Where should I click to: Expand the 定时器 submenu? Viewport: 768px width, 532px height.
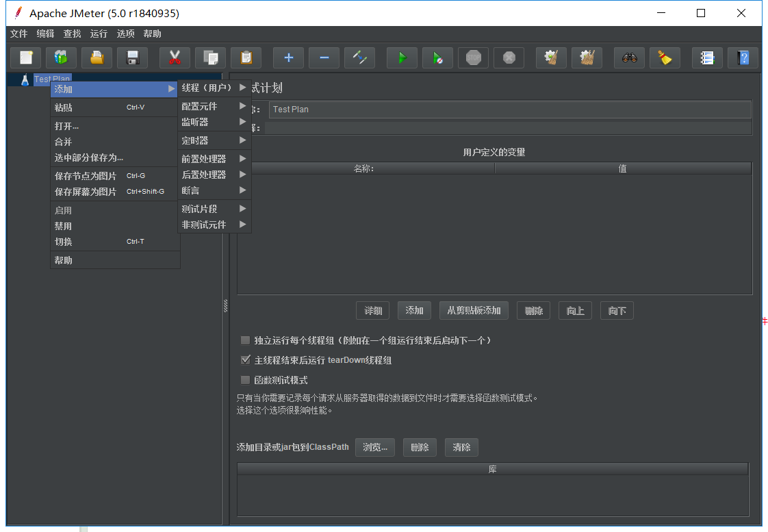(x=214, y=140)
